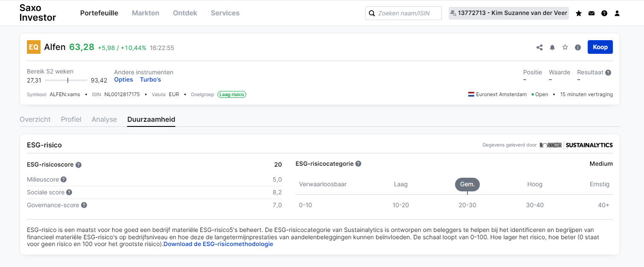The width and height of the screenshot is (644, 267).
Task: Click the Ernstig category label
Action: click(600, 185)
